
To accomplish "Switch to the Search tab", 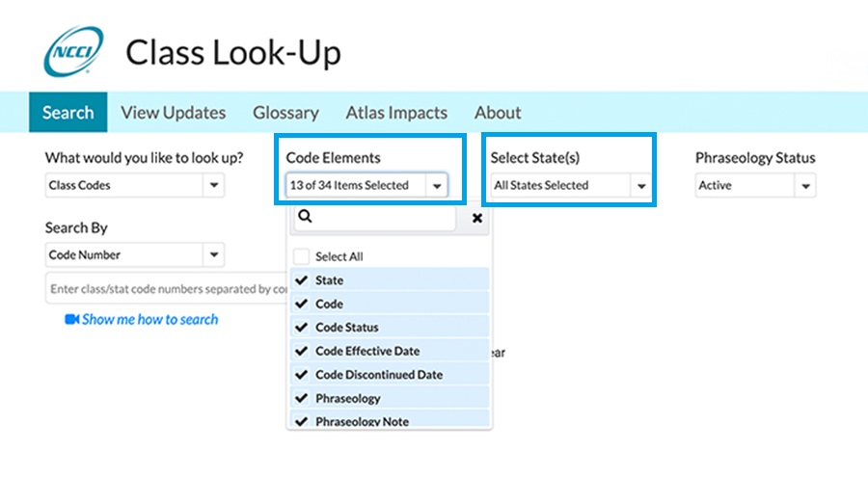I will click(x=68, y=113).
